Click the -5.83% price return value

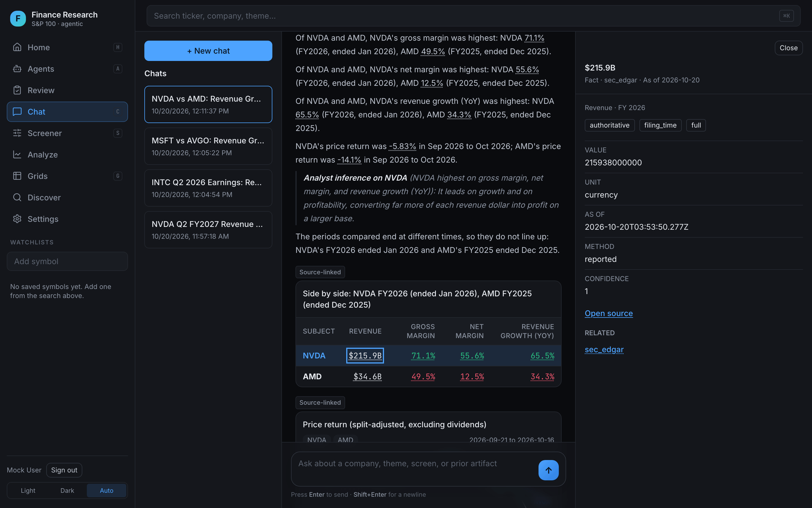402,146
